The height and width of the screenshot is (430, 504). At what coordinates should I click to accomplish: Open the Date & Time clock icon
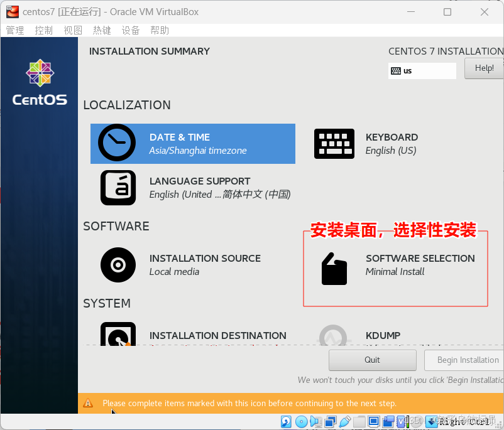(x=117, y=142)
